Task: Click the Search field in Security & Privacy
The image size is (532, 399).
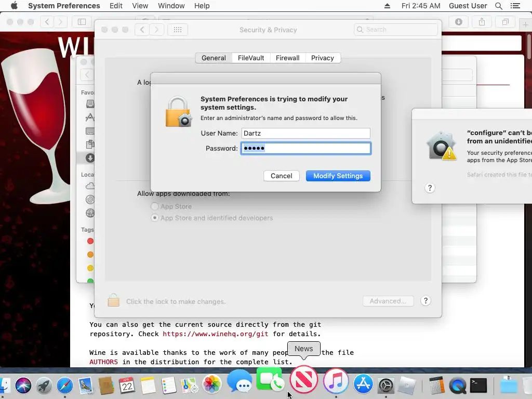Action: [395, 30]
